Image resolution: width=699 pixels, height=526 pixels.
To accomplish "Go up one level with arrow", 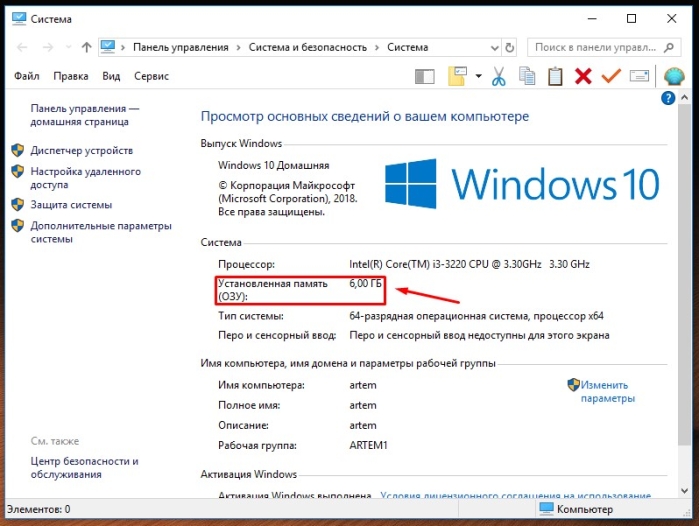I will tap(86, 47).
